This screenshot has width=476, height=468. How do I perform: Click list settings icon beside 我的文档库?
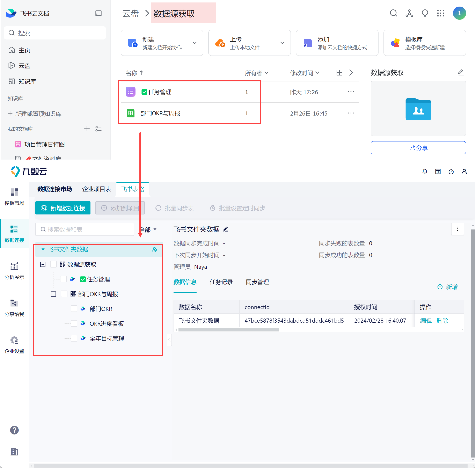coord(98,129)
